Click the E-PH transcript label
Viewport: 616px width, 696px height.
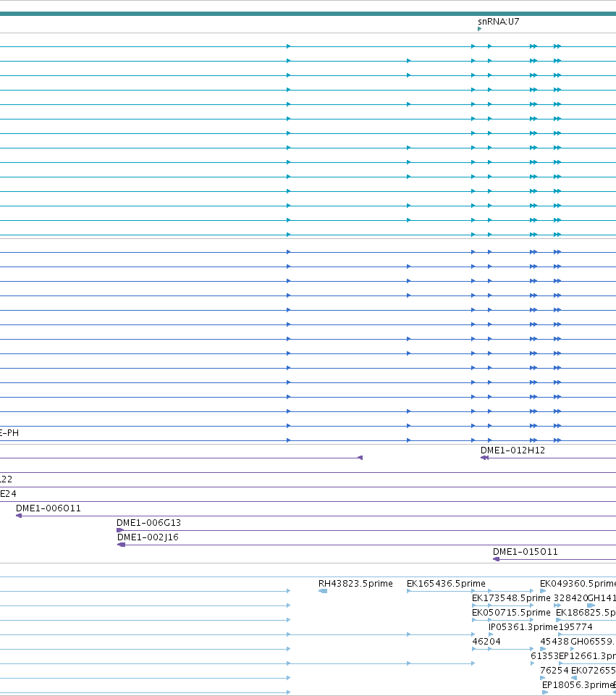coord(9,433)
